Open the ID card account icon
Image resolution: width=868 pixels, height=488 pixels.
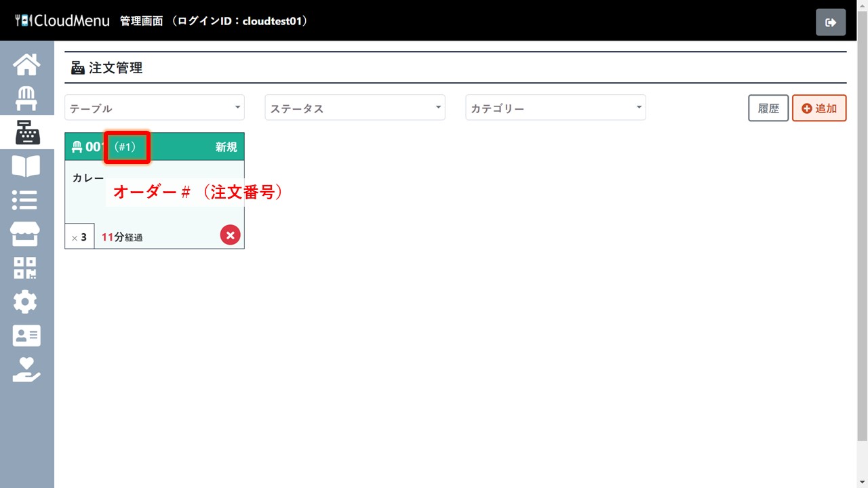26,335
